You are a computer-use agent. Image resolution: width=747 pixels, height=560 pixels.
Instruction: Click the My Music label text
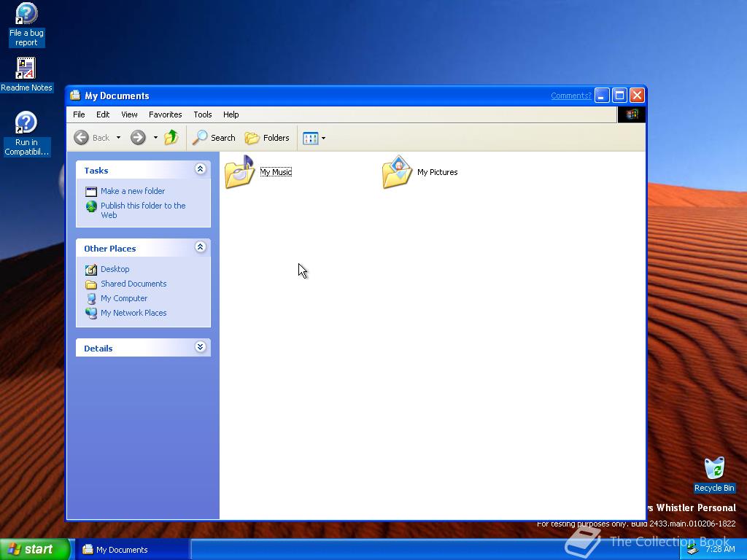click(276, 172)
